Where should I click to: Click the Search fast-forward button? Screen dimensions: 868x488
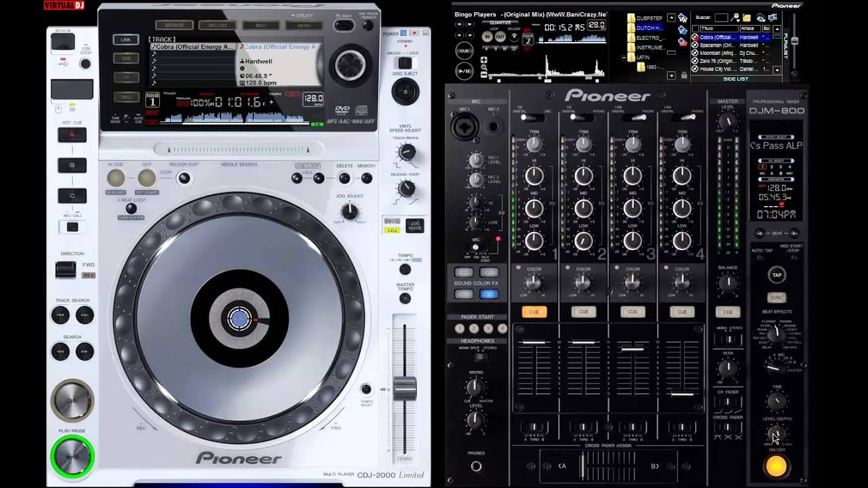pos(84,352)
